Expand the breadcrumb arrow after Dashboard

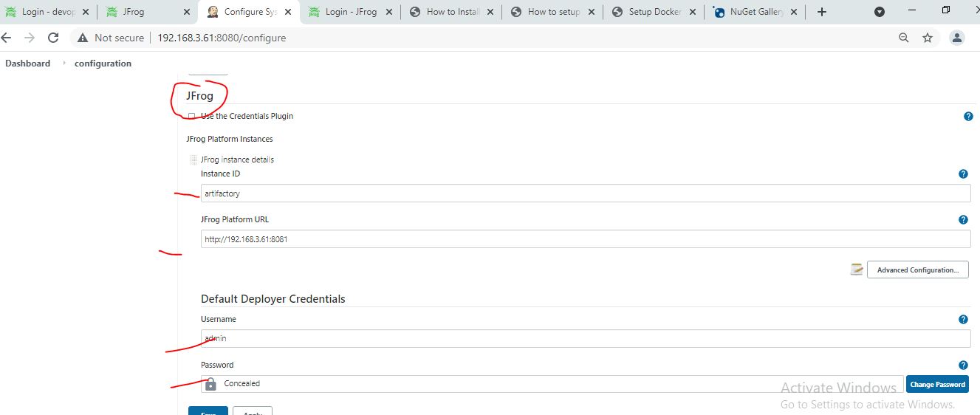(x=64, y=64)
